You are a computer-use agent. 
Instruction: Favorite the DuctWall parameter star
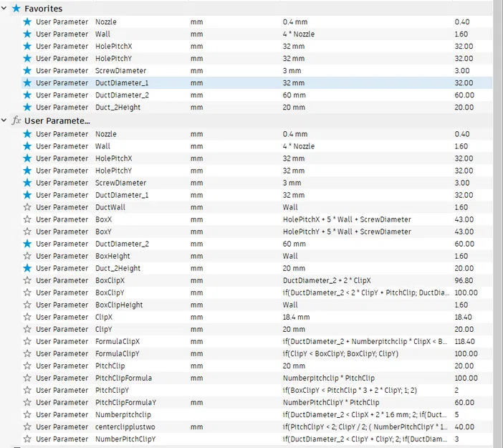[27, 207]
